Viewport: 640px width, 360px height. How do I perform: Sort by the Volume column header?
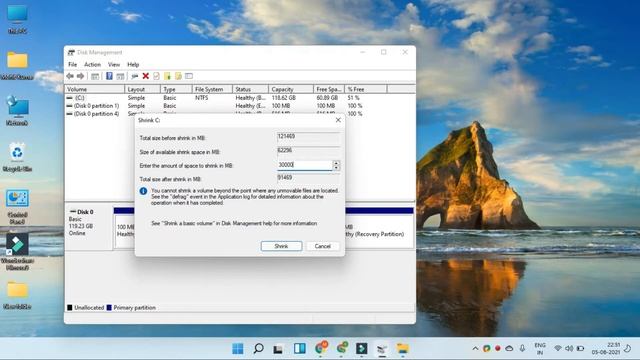click(95, 89)
